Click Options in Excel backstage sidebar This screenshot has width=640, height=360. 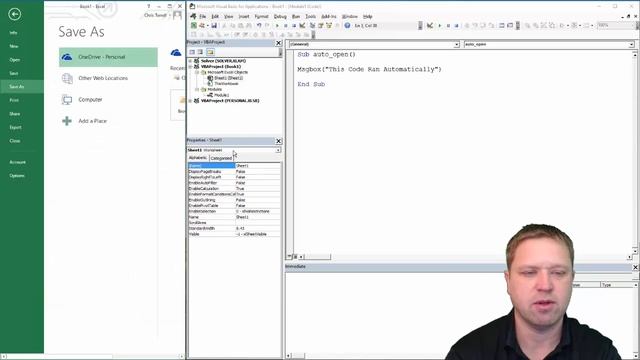(x=17, y=176)
